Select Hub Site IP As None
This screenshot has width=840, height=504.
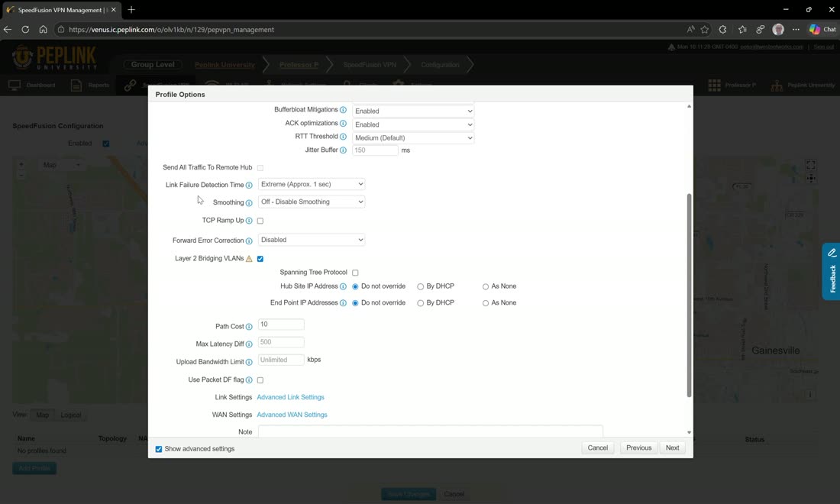(486, 286)
